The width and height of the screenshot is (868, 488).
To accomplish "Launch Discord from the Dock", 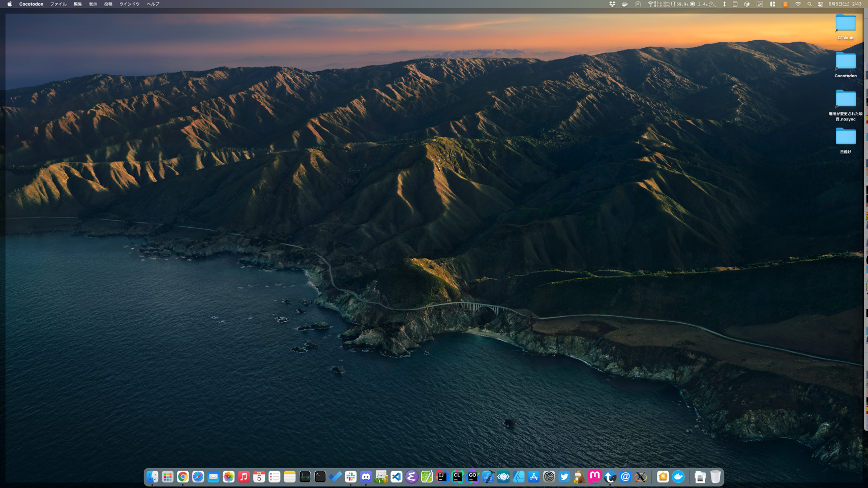I will tap(366, 476).
